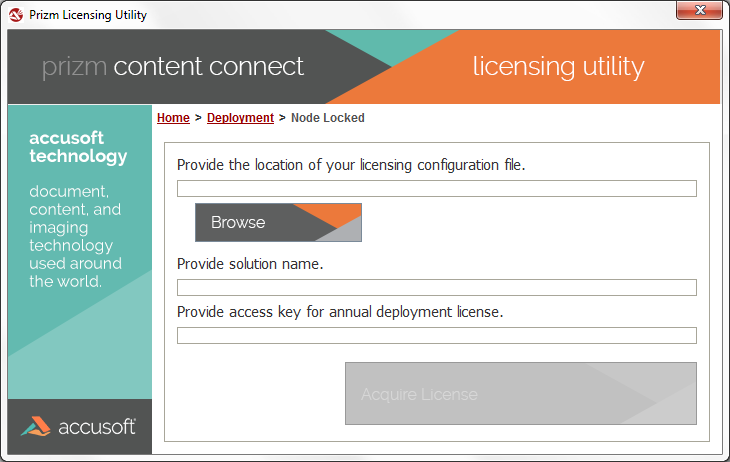This screenshot has width=730, height=462.
Task: Click into the solution name field
Action: 436,288
